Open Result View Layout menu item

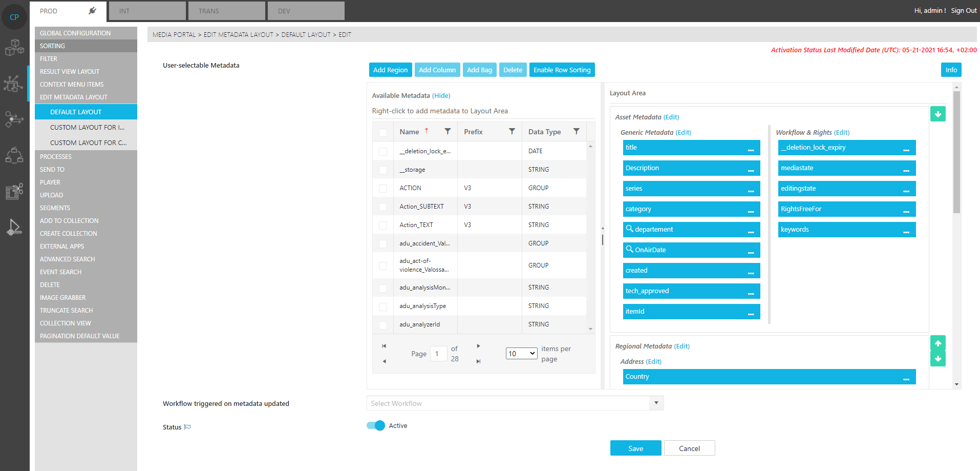pos(70,72)
